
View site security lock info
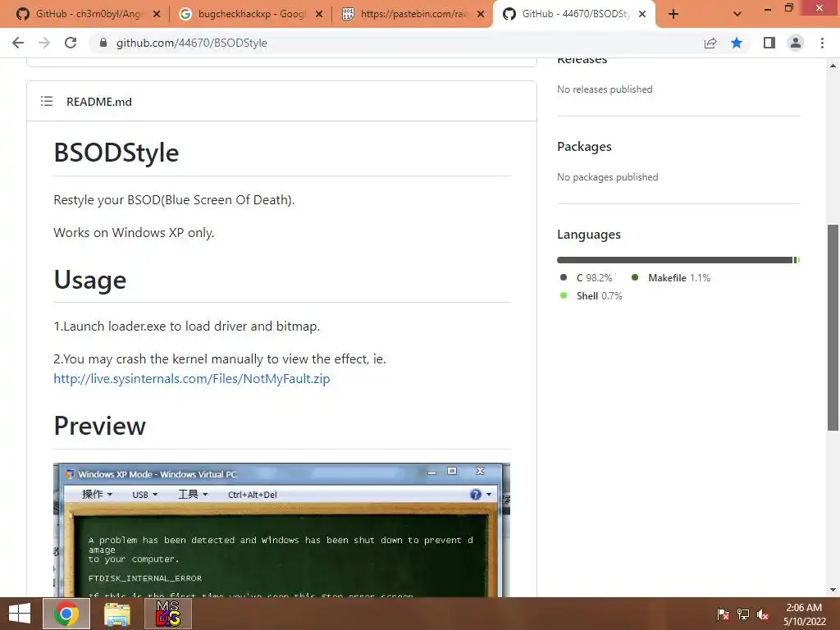click(x=103, y=43)
